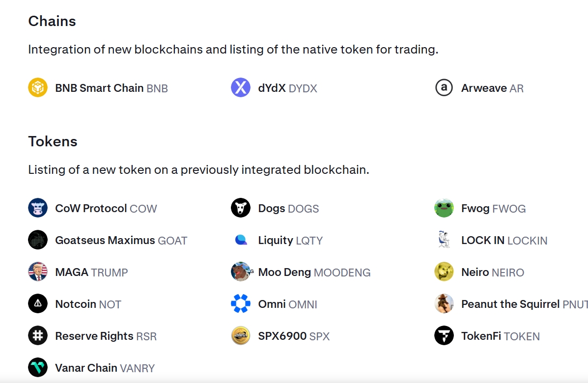This screenshot has height=383, width=588.
Task: Click the Moo Deng hippo icon
Action: (241, 272)
